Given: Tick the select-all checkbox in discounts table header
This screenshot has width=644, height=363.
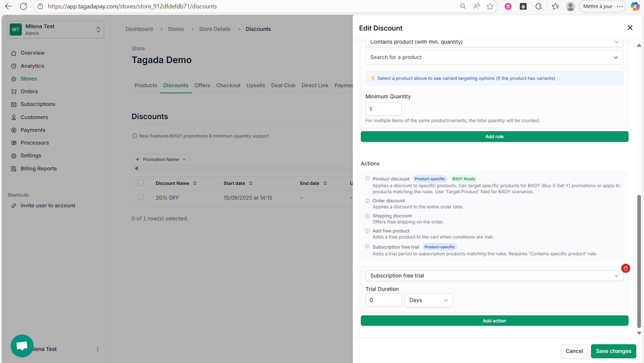Looking at the screenshot, I should pyautogui.click(x=141, y=183).
